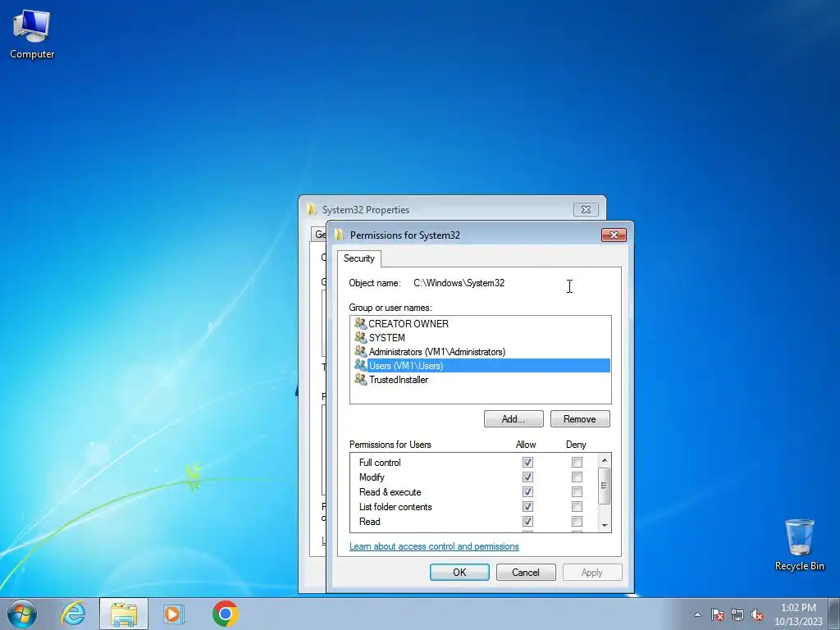The image size is (840, 630).
Task: Select Administrators (VM1\Administrators) entry
Action: click(436, 351)
